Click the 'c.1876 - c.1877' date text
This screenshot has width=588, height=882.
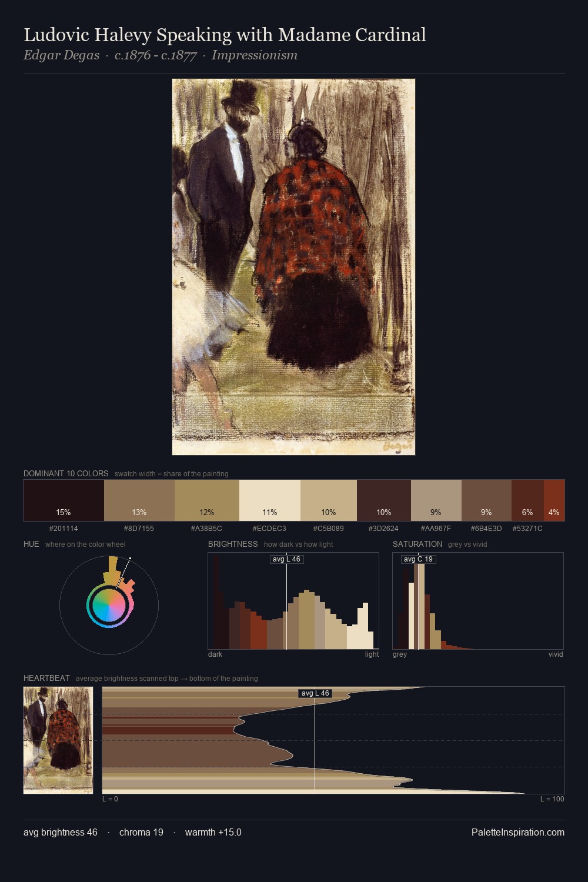pos(155,55)
